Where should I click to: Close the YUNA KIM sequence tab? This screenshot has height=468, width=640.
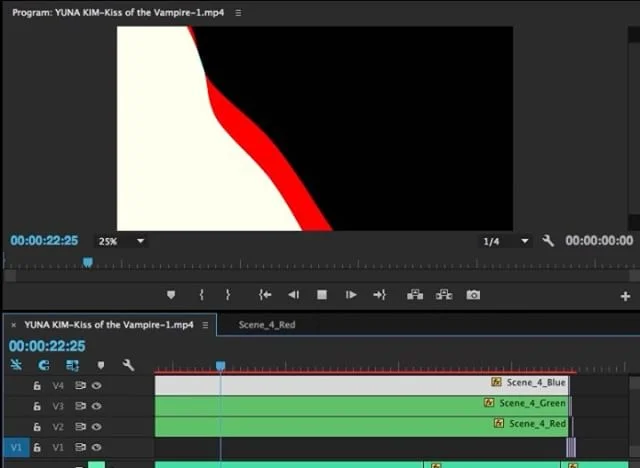[x=13, y=325]
